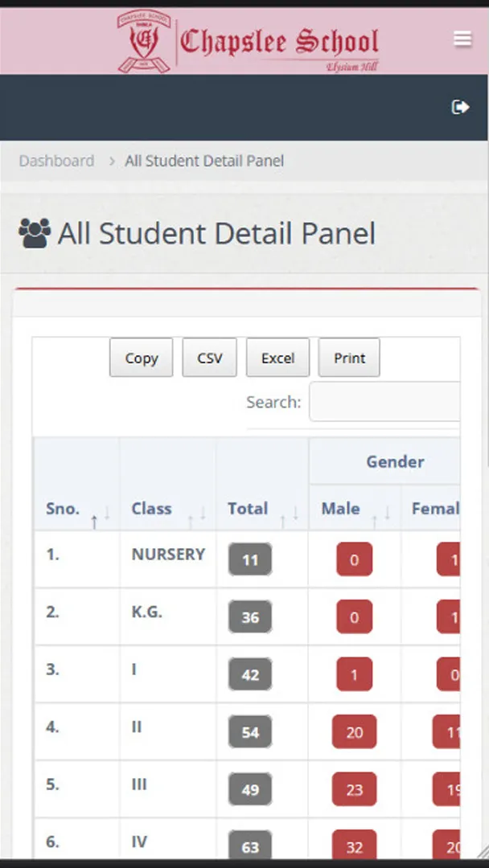Click the Gender group header
Screen dimensions: 489x868
point(385,461)
